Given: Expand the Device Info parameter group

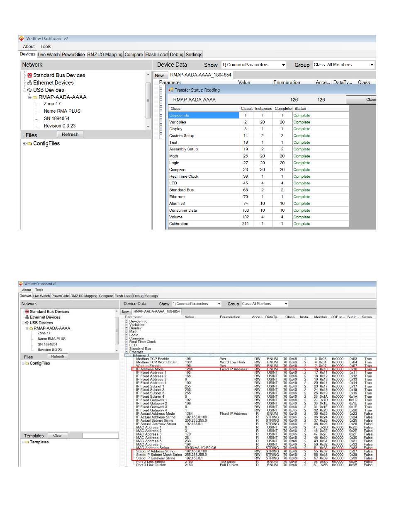Looking at the screenshot, I should pyautogui.click(x=127, y=321).
